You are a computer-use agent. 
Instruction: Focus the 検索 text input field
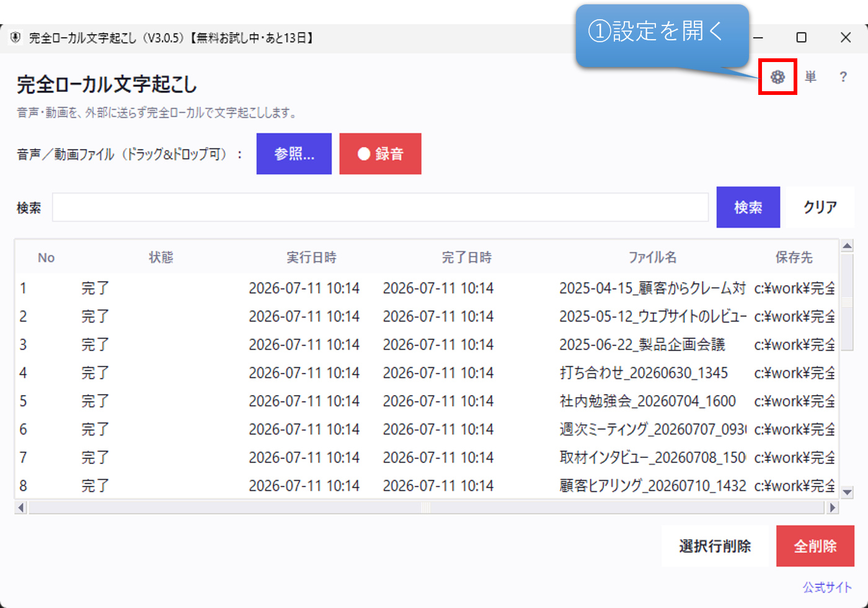click(380, 207)
